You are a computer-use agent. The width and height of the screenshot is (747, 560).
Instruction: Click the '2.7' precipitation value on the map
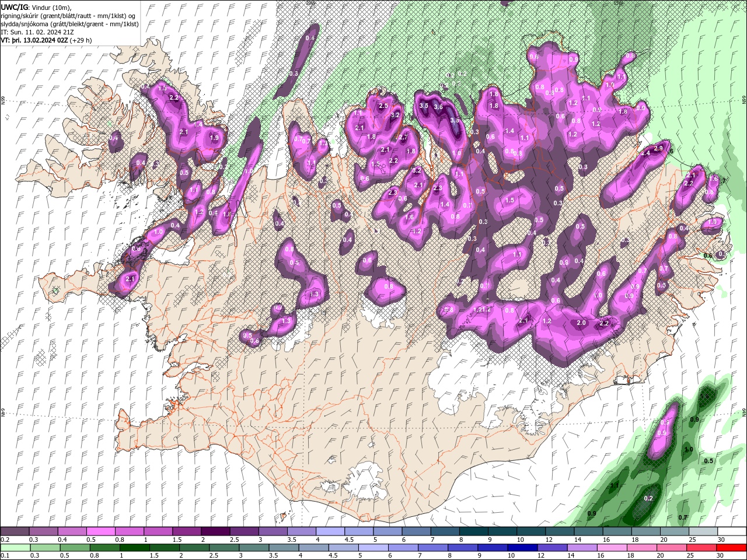(403, 137)
